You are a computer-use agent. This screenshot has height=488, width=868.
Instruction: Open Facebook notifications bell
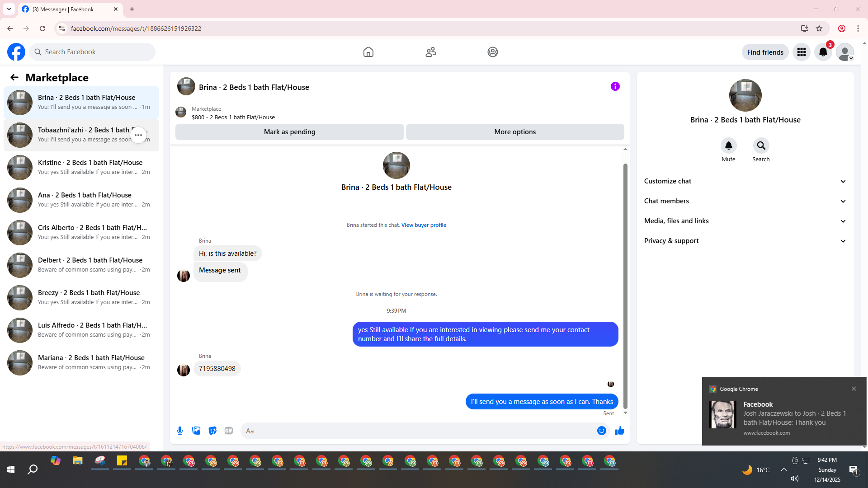823,52
